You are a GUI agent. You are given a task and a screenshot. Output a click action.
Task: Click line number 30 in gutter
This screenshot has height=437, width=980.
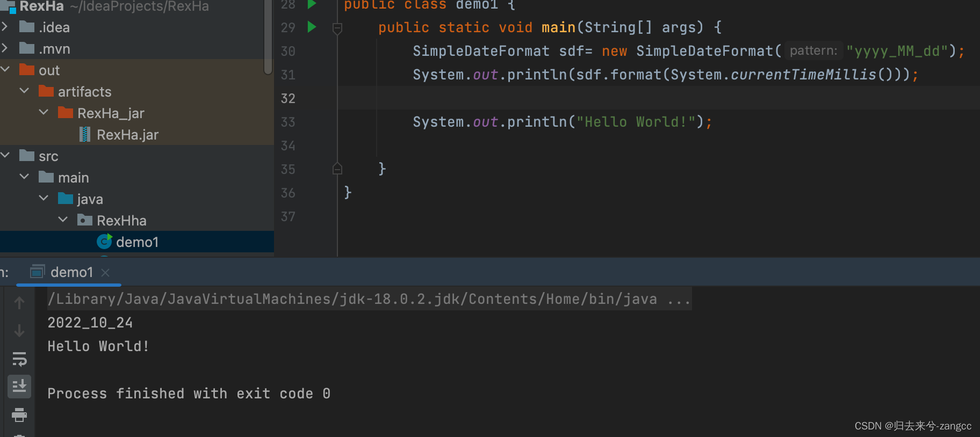[x=288, y=51]
